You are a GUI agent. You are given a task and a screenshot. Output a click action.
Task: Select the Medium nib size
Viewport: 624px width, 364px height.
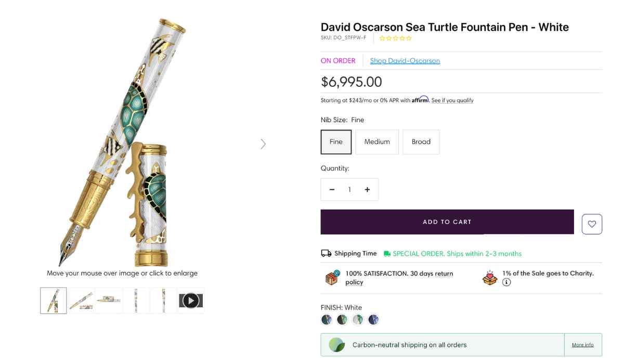pos(376,141)
